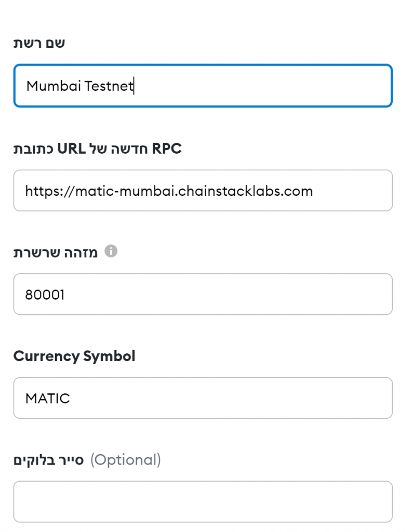
Task: Place cursor on the word 'Testnet'
Action: 109,86
